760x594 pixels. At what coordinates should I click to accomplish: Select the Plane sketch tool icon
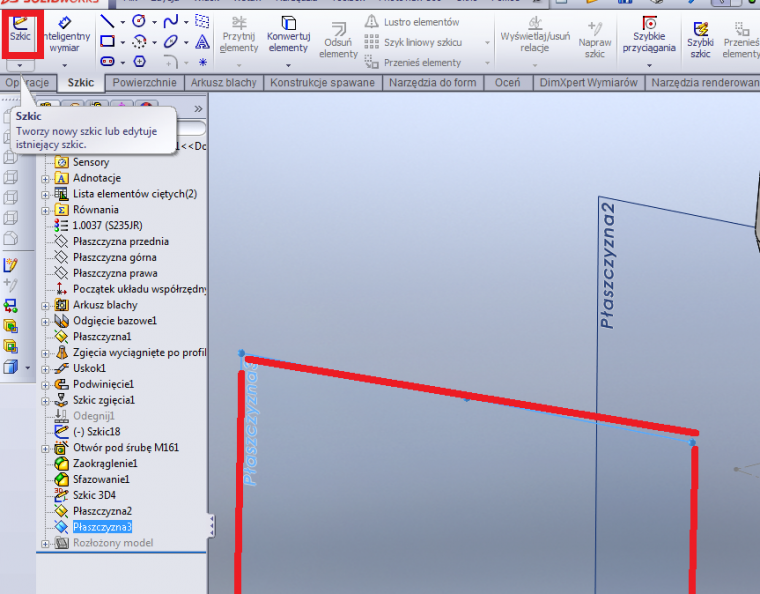pos(202,21)
